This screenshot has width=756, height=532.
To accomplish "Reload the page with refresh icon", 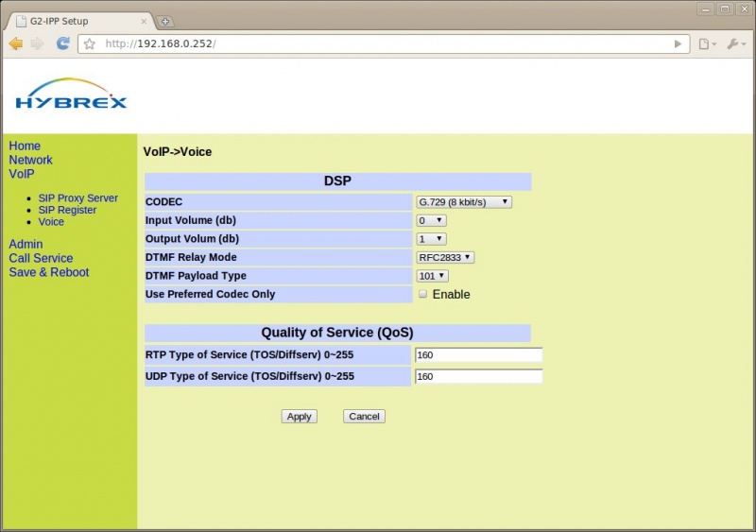I will [x=63, y=43].
